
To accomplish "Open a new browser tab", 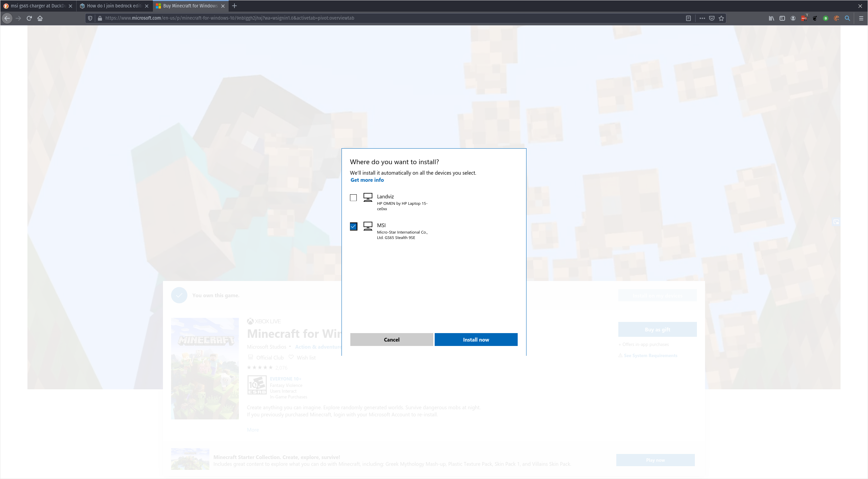I will (234, 6).
